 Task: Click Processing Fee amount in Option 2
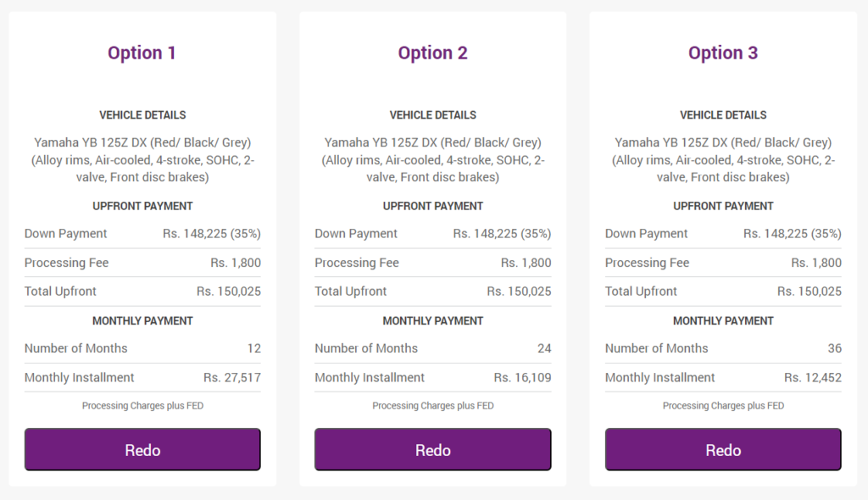tap(526, 263)
